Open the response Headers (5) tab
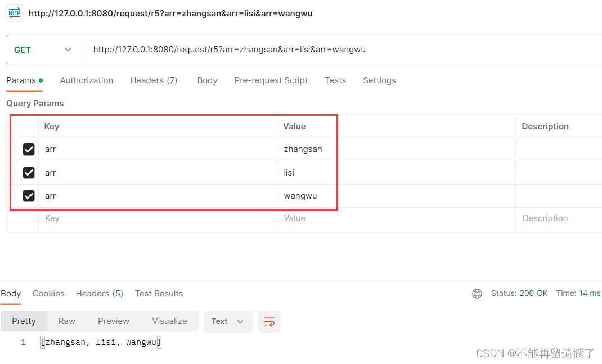The image size is (602, 364). 100,294
